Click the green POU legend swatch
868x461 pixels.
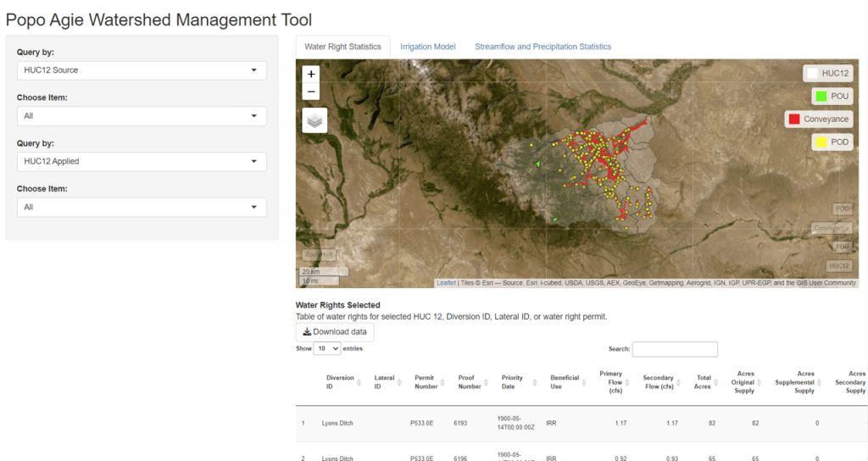click(x=821, y=96)
